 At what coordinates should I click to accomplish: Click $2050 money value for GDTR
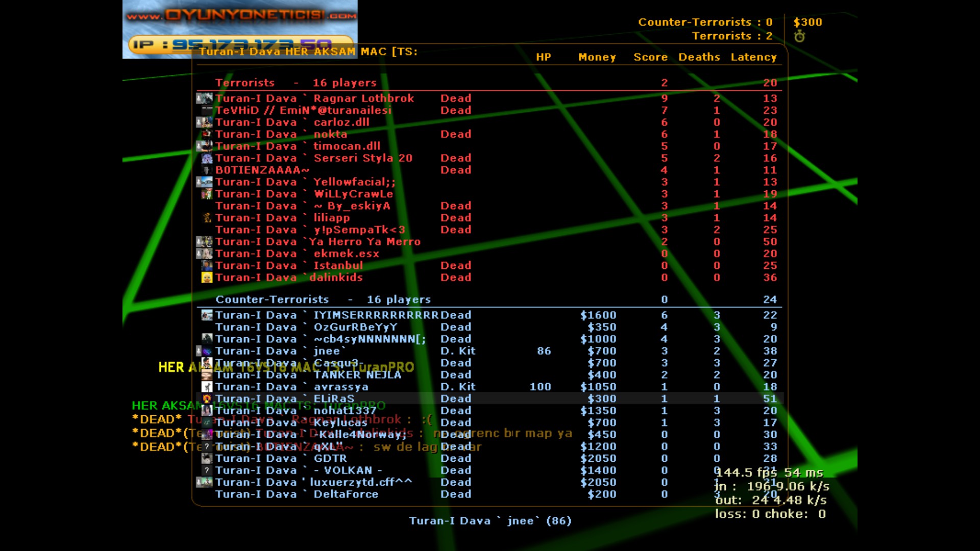click(598, 458)
